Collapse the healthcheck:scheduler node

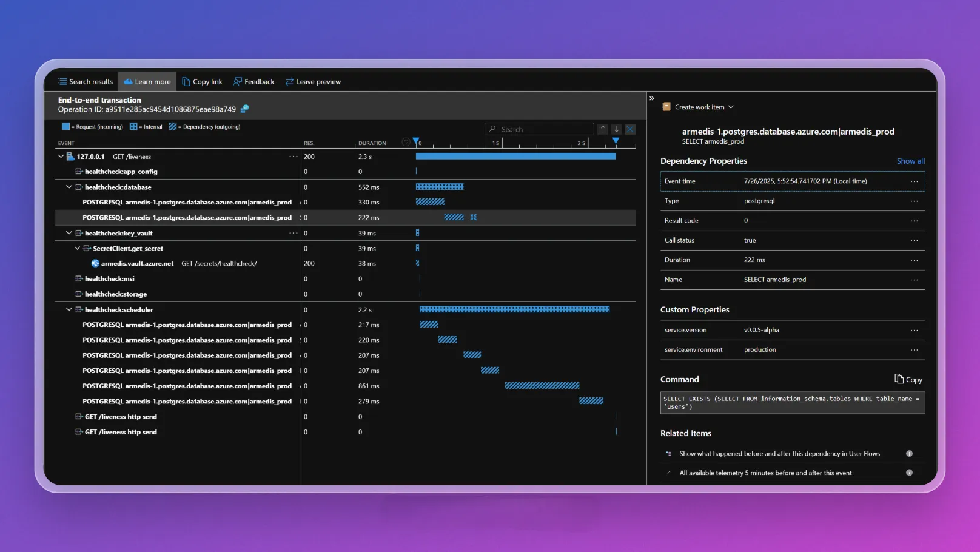(69, 310)
